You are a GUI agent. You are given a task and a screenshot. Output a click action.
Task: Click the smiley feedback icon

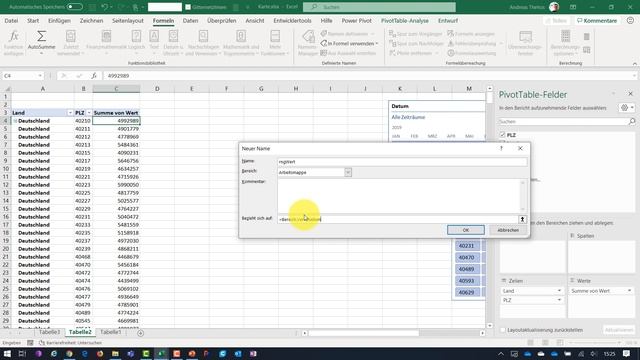click(x=630, y=20)
